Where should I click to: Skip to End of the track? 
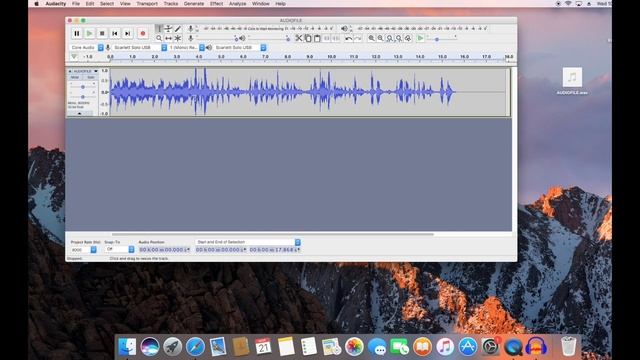coord(127,33)
